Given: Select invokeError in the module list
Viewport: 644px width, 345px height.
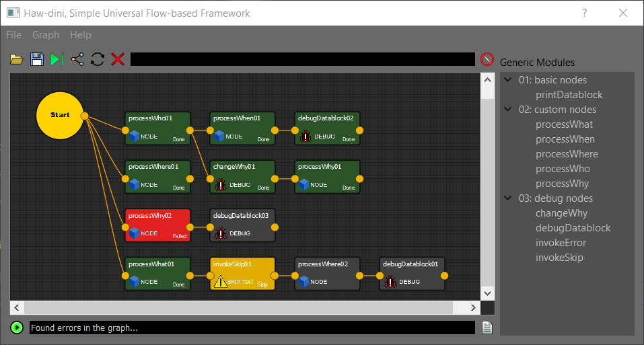Looking at the screenshot, I should coord(561,243).
